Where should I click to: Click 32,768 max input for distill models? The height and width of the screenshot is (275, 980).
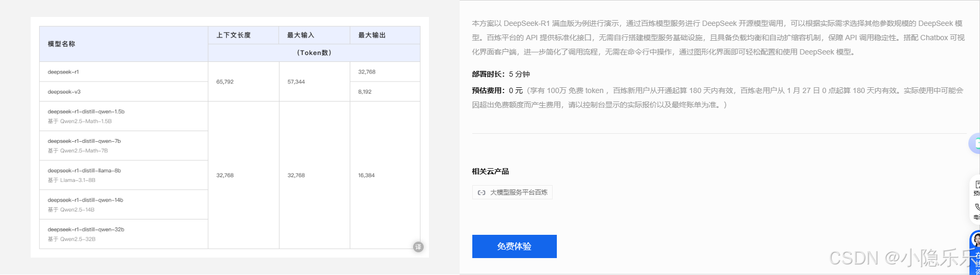pyautogui.click(x=296, y=176)
